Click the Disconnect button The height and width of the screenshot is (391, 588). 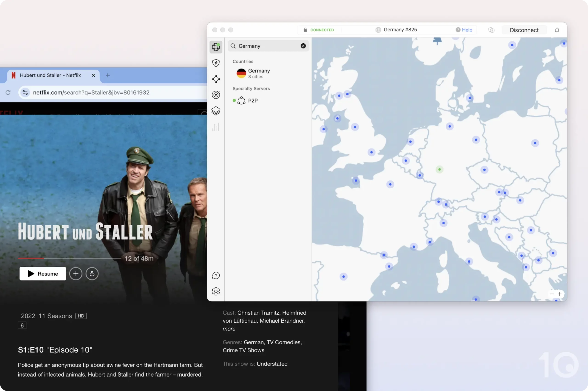click(524, 30)
